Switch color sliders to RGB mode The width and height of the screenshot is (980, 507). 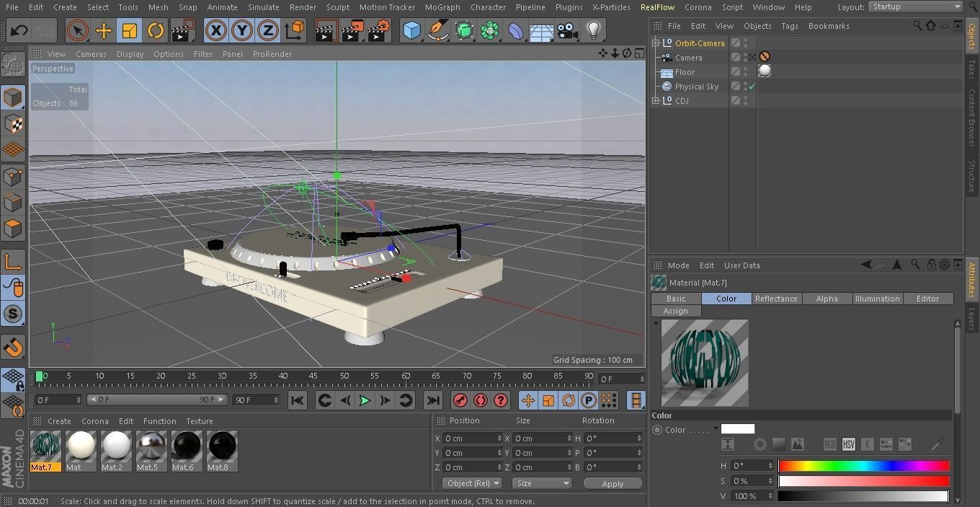[830, 444]
